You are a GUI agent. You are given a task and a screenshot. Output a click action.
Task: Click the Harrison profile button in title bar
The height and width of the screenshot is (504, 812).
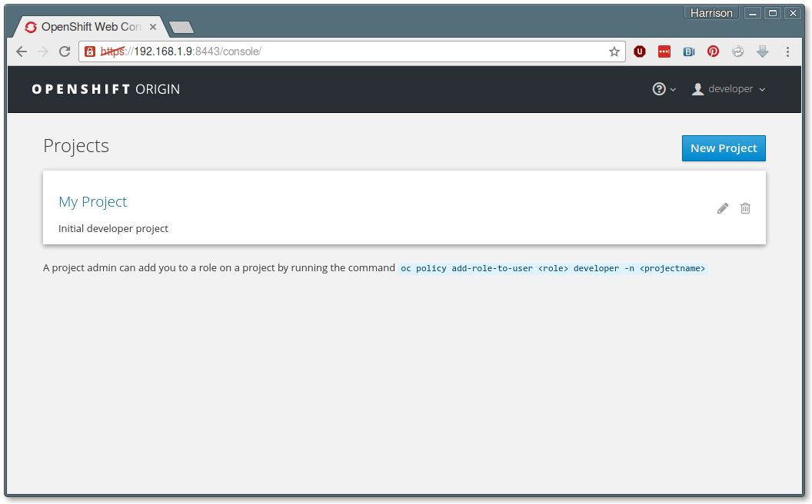tap(711, 13)
